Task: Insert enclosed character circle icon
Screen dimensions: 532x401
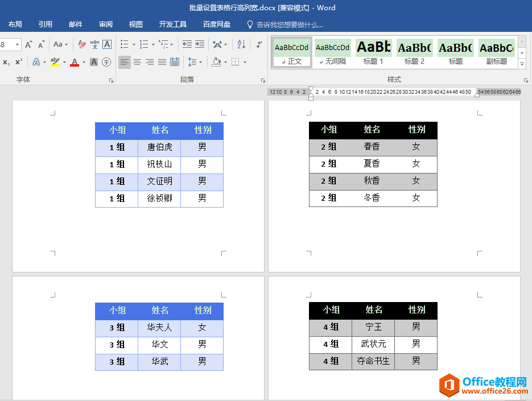Action: pos(106,62)
